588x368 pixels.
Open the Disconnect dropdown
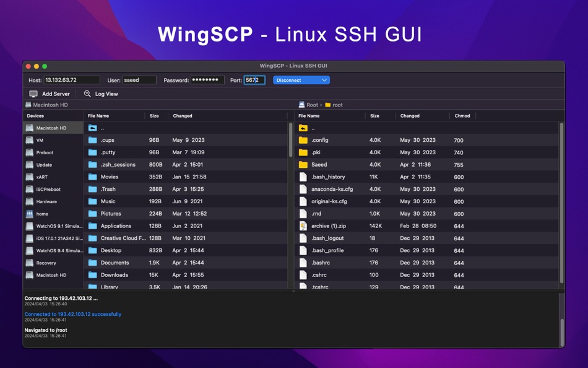[301, 80]
